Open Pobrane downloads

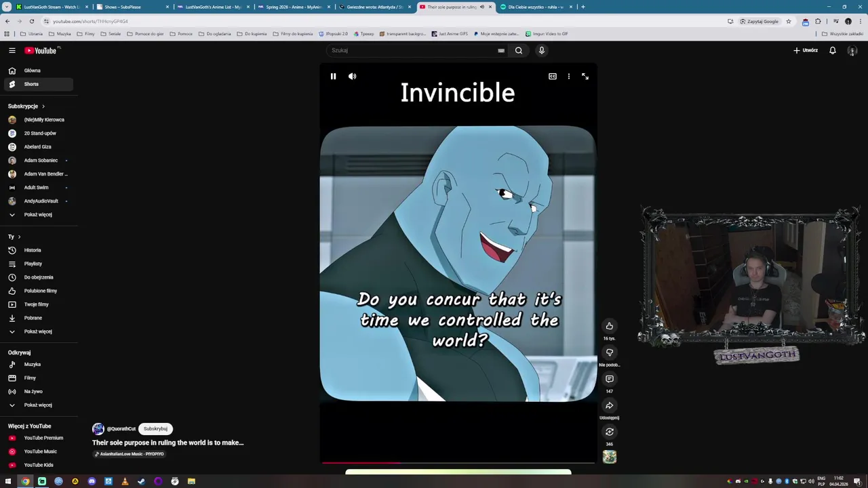pyautogui.click(x=39, y=318)
